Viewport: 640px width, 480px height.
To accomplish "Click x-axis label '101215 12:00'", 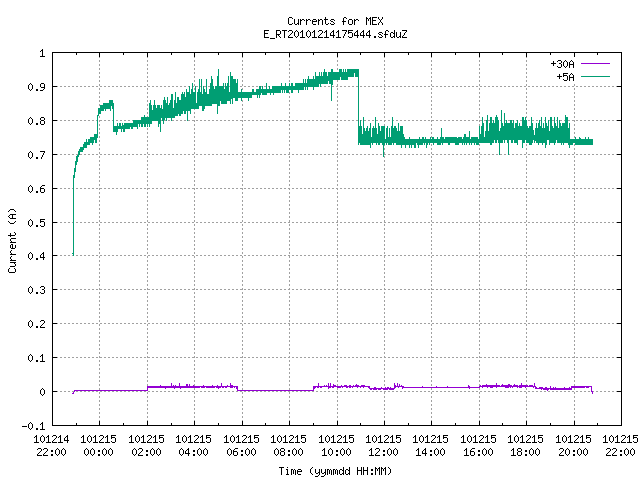I will pyautogui.click(x=383, y=446).
